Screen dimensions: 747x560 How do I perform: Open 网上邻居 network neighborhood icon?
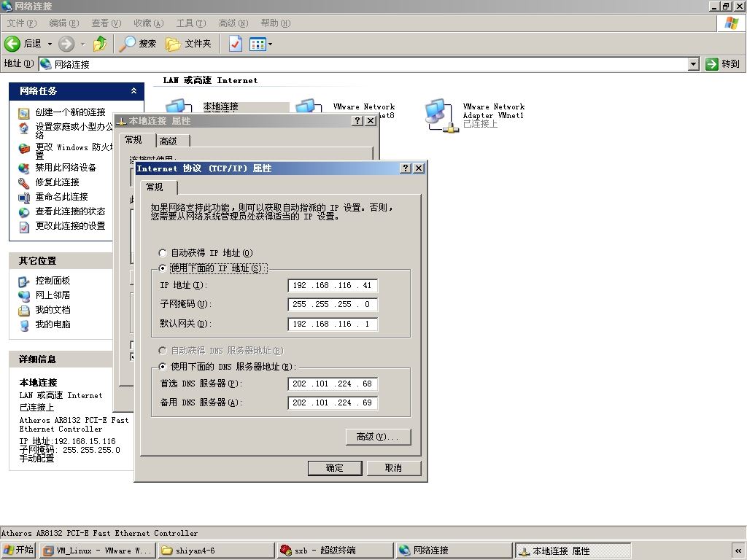[24, 296]
